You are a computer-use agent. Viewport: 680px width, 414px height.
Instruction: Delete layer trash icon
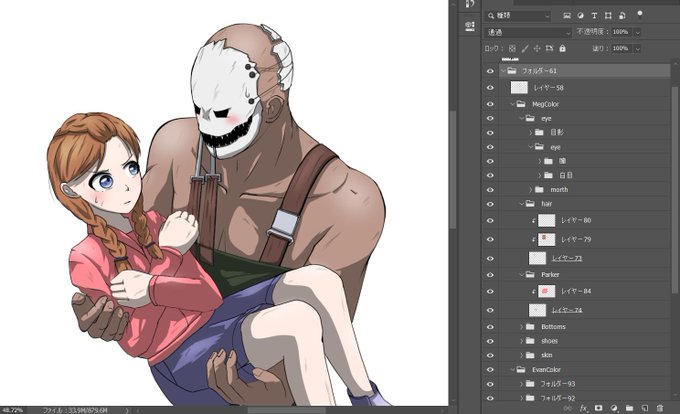coord(660,408)
